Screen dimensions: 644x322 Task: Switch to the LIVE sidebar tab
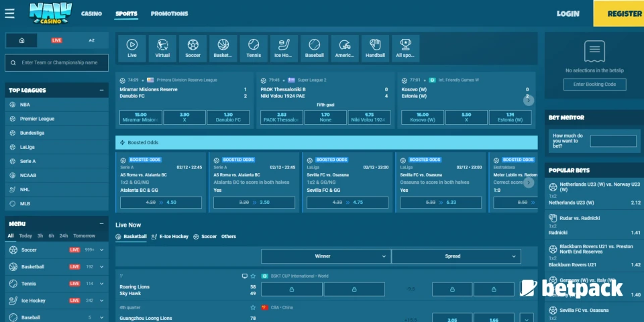coord(56,40)
